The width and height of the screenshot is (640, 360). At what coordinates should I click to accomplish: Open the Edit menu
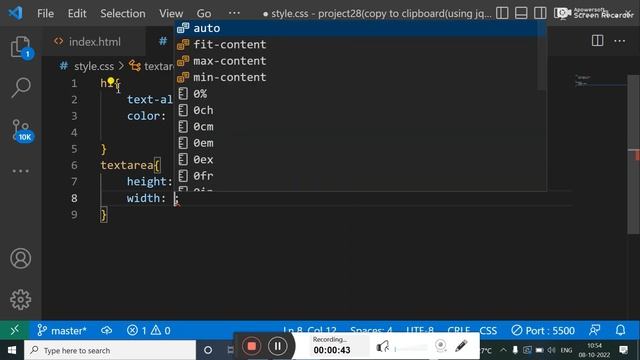(77, 13)
